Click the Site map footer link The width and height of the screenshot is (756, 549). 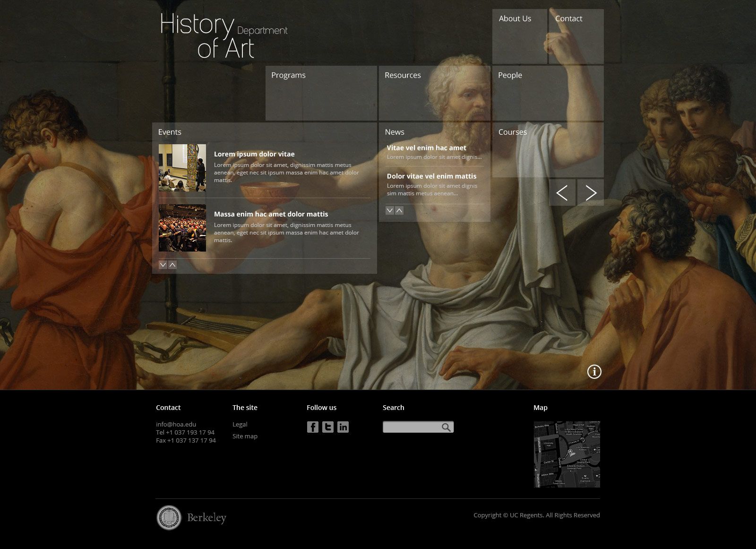point(245,436)
